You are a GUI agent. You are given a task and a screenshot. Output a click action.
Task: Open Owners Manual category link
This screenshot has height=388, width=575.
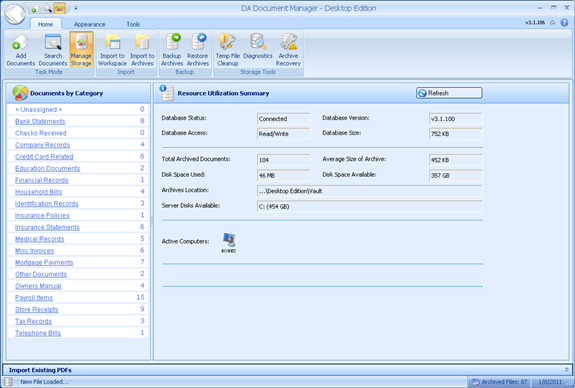coord(38,286)
